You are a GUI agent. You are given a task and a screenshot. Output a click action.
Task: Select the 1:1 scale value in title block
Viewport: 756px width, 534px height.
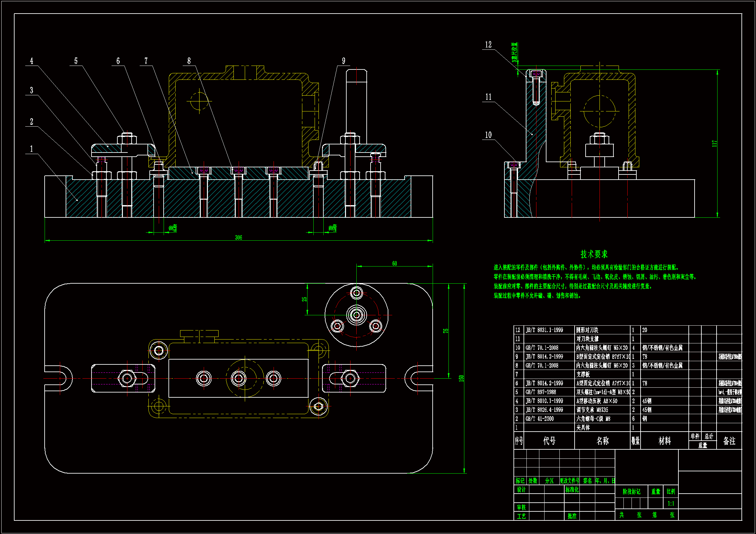click(671, 504)
